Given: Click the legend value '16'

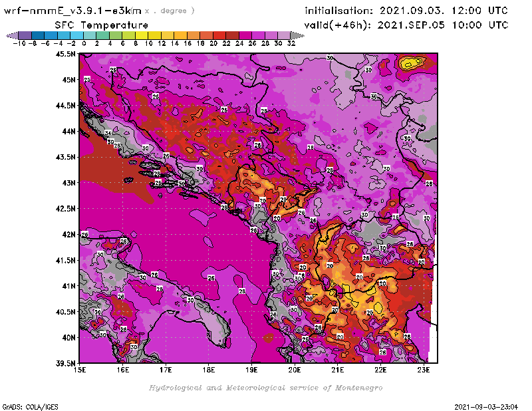Looking at the screenshot, I should tap(188, 43).
